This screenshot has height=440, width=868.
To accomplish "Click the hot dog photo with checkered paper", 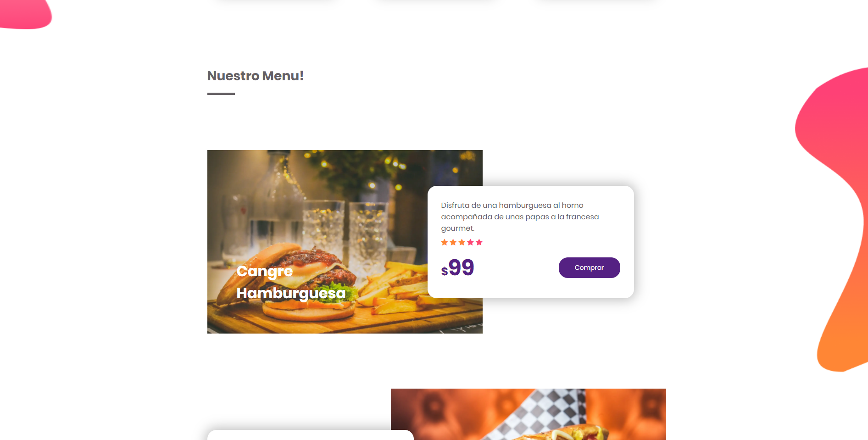I will (x=529, y=414).
